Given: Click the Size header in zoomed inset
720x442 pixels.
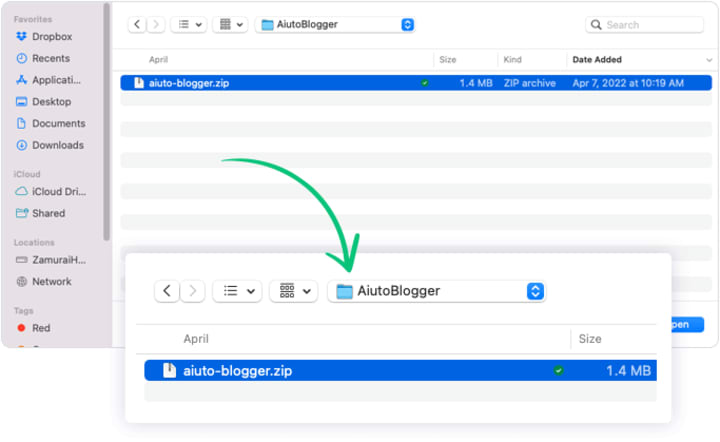Looking at the screenshot, I should tap(590, 339).
